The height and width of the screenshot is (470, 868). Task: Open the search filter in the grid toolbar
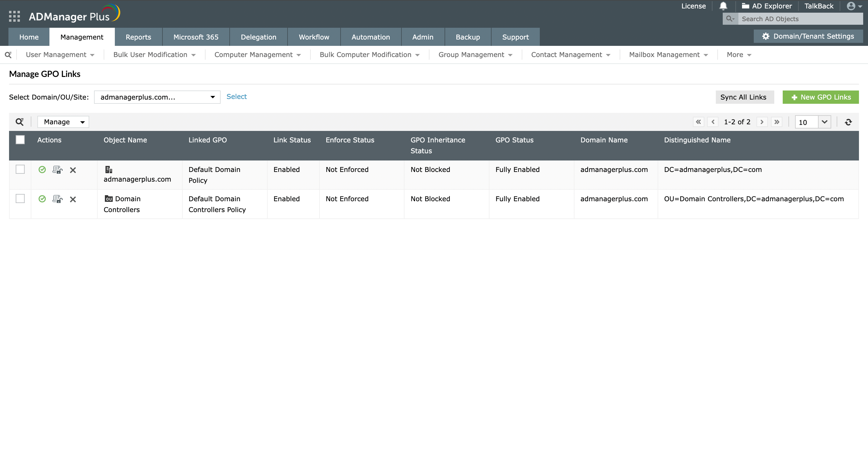pos(19,122)
